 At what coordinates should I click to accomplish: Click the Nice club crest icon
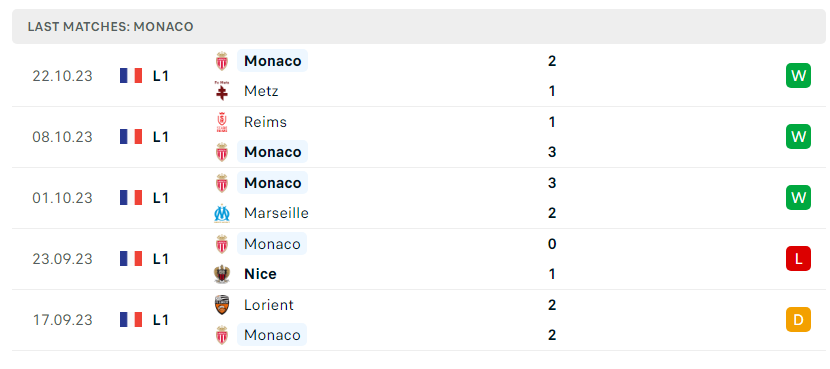(x=222, y=274)
